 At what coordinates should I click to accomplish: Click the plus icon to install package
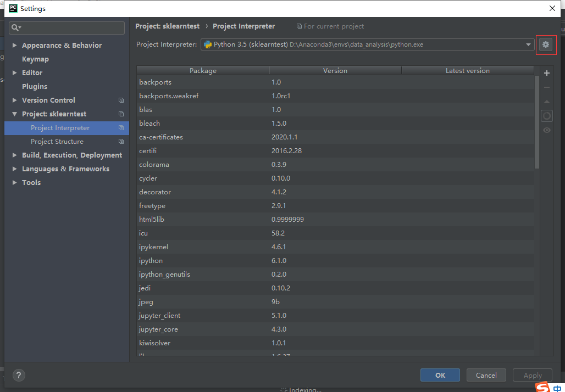point(547,73)
